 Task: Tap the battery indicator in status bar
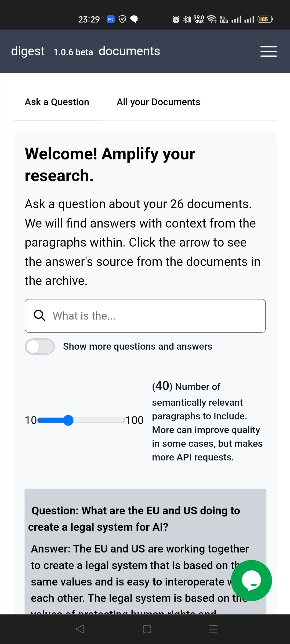pos(265,19)
